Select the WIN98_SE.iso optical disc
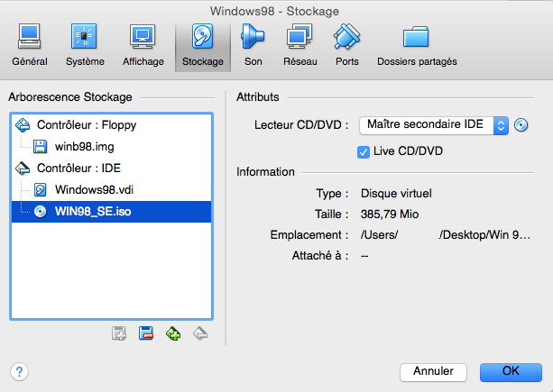Viewport: 553px width, 392px height. (x=112, y=212)
